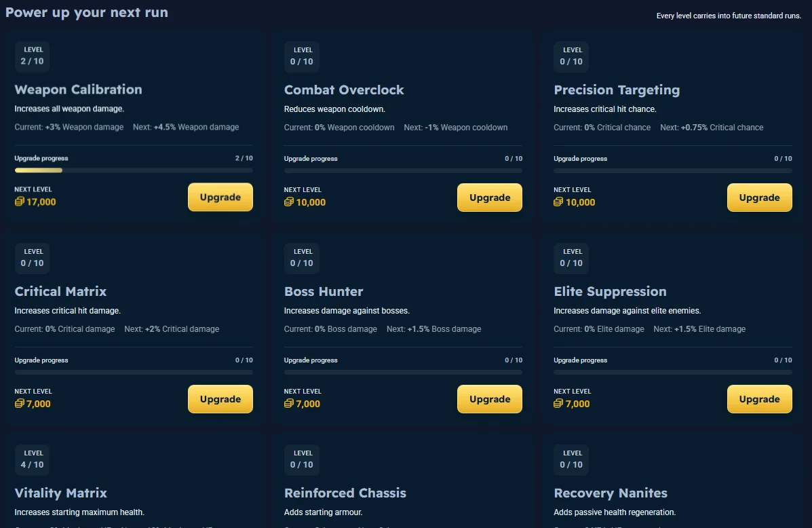Screen dimensions: 812x528
Task: Click the 'Boss Hunter' title
Action: point(324,292)
